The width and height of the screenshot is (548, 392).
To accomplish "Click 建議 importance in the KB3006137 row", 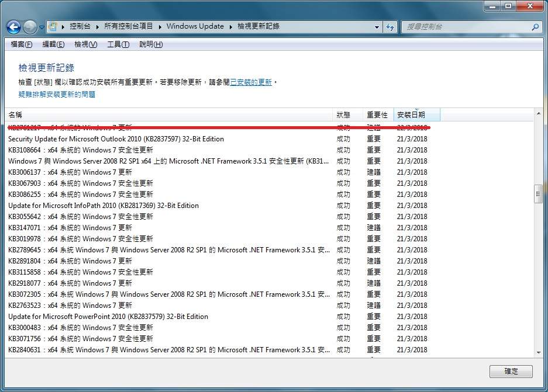I will (x=374, y=172).
